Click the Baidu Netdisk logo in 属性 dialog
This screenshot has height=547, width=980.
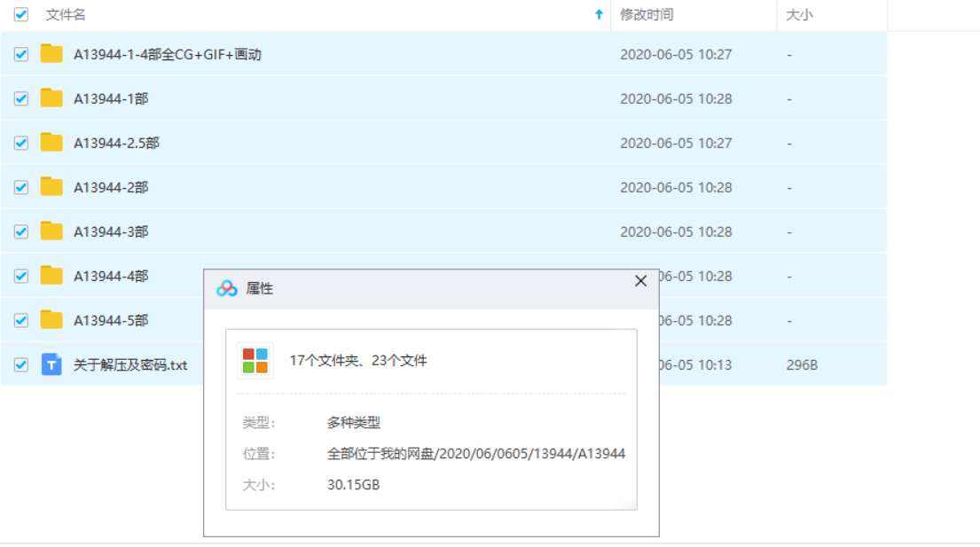click(227, 289)
